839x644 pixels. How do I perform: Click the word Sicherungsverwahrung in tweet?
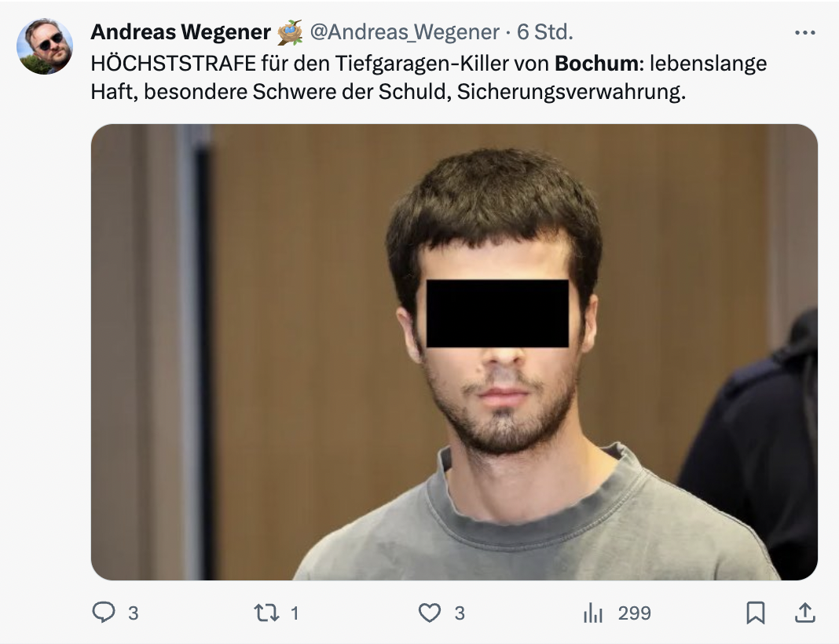point(571,91)
